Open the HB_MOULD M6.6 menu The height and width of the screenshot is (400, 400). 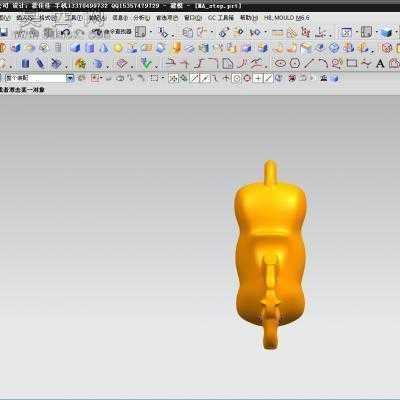[287, 18]
